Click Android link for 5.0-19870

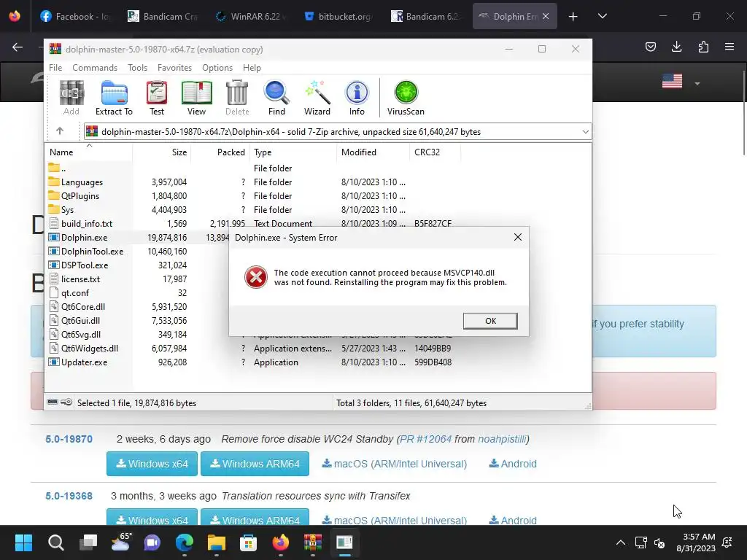513,464
